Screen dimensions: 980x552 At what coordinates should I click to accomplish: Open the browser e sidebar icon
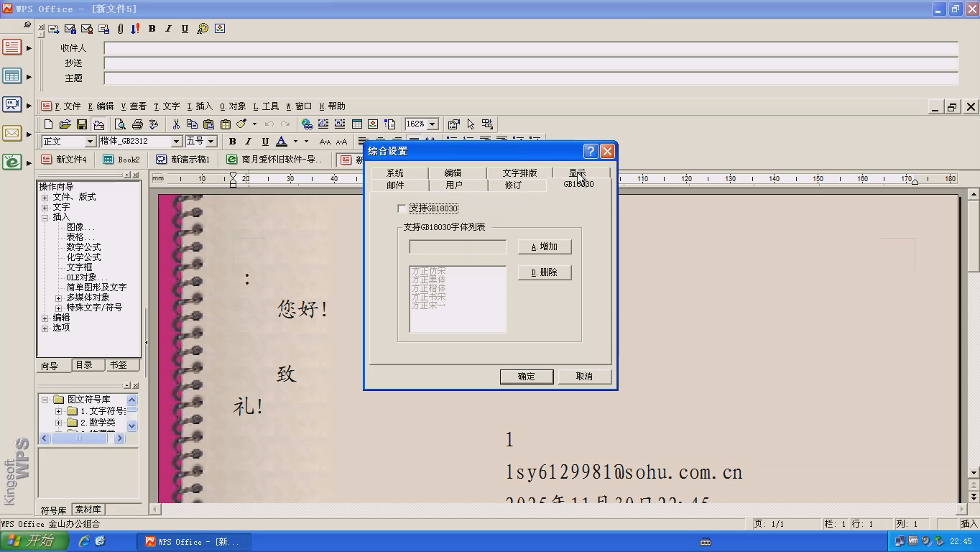(12, 162)
